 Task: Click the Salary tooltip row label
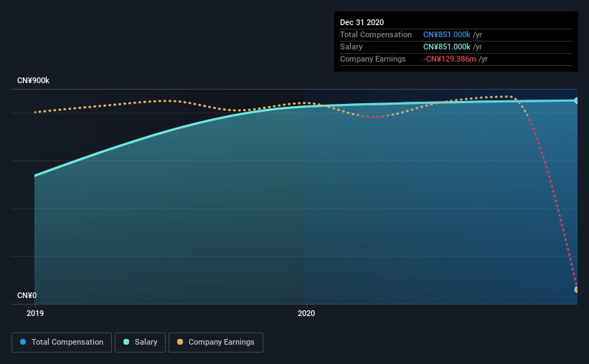tap(352, 47)
